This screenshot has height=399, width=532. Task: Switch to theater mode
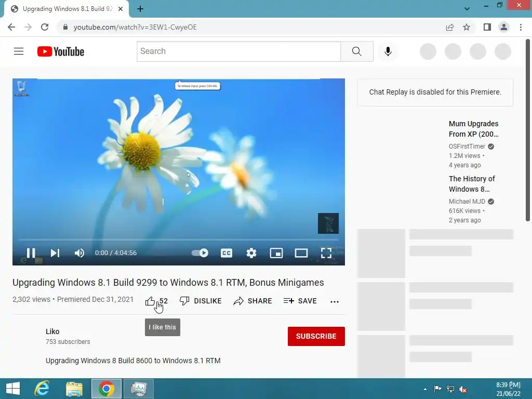pos(301,253)
